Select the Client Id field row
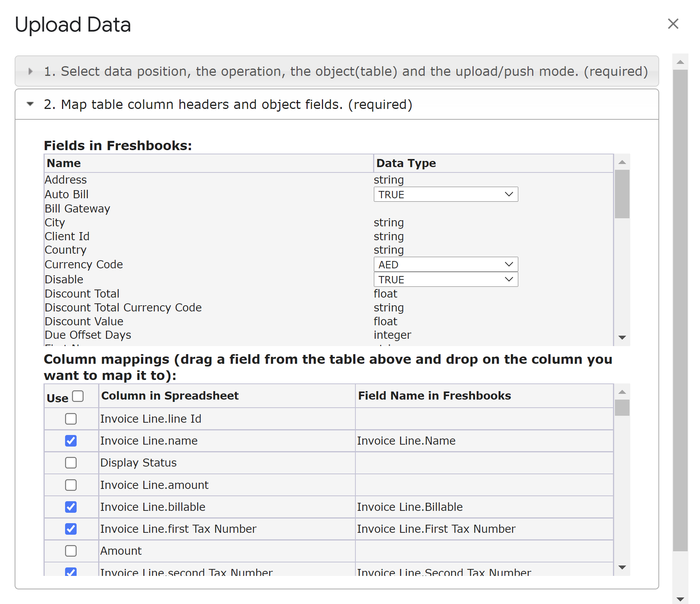The image size is (700, 604). (x=329, y=236)
